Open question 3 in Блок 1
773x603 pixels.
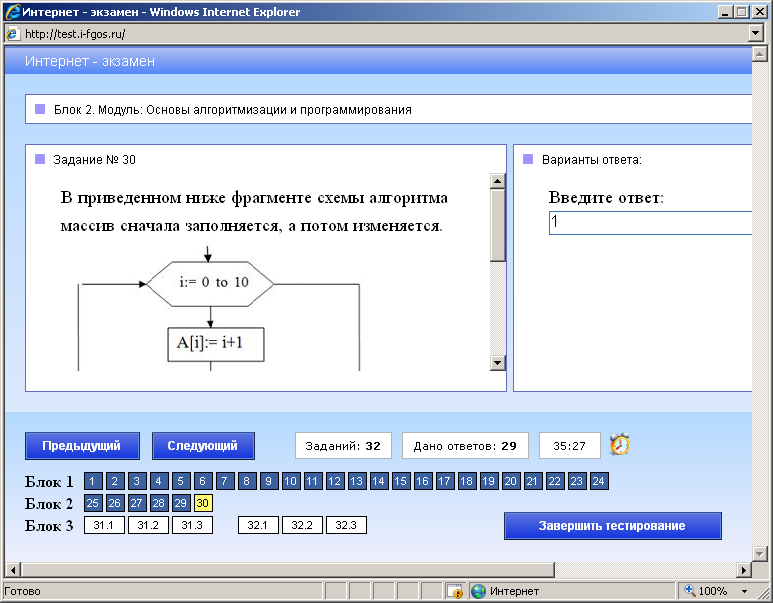(x=137, y=481)
